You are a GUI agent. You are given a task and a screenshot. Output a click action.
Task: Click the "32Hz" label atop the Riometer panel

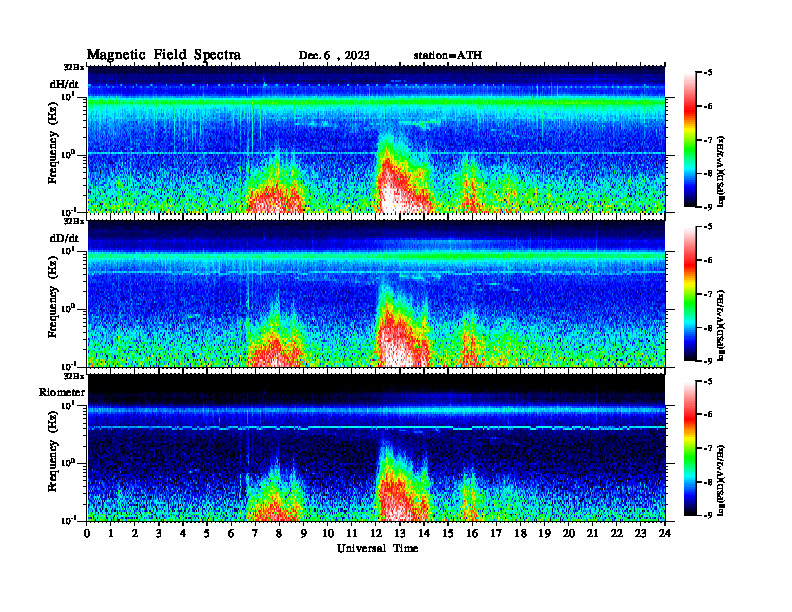point(74,376)
